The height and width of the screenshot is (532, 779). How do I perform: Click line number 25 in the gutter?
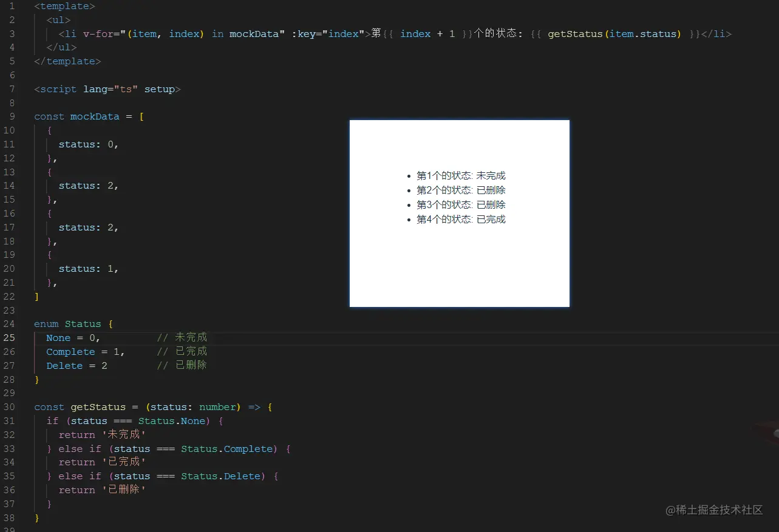[x=9, y=338]
